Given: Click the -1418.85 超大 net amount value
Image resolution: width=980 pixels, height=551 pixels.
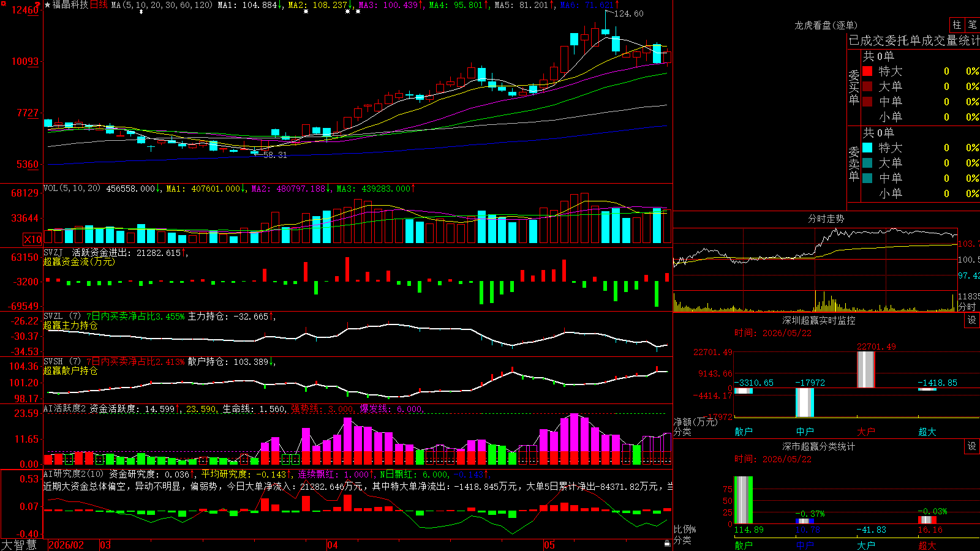Looking at the screenshot, I should pos(938,383).
